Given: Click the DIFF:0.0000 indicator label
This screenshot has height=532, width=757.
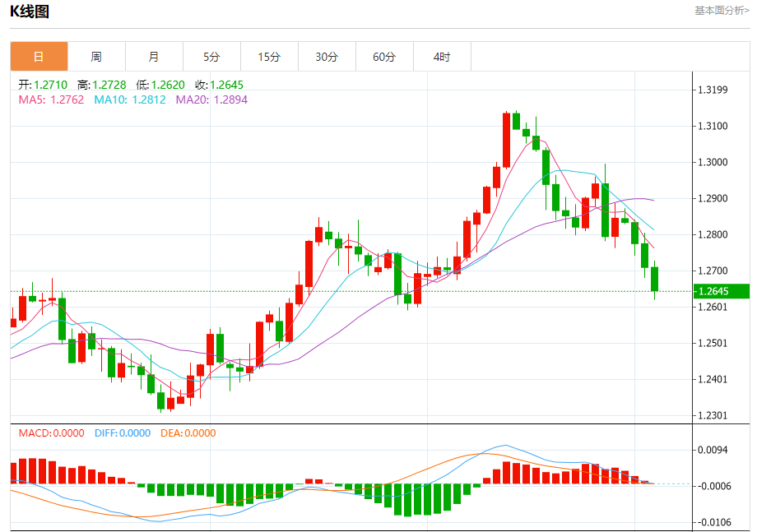Looking at the screenshot, I should [x=123, y=433].
